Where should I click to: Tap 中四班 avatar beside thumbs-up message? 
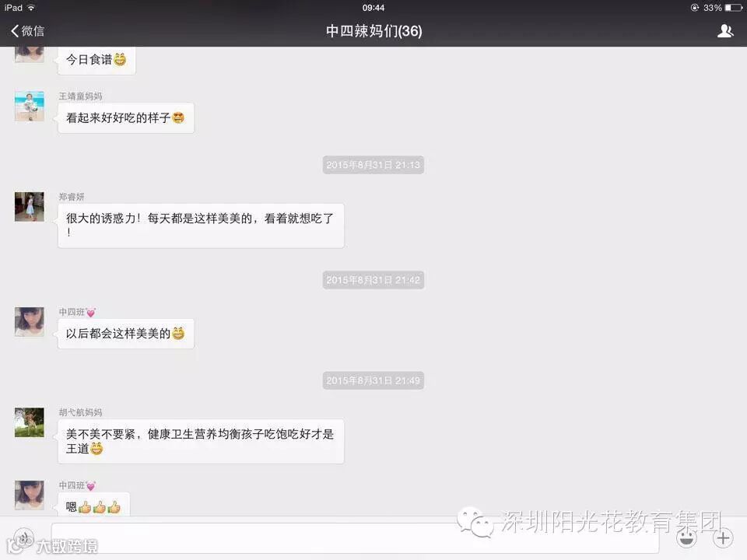pos(30,495)
